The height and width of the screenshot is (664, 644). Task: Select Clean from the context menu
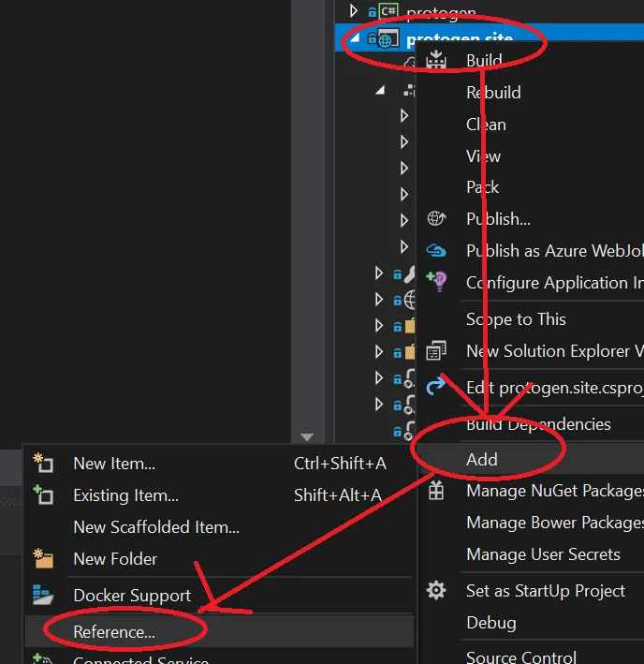click(x=486, y=124)
